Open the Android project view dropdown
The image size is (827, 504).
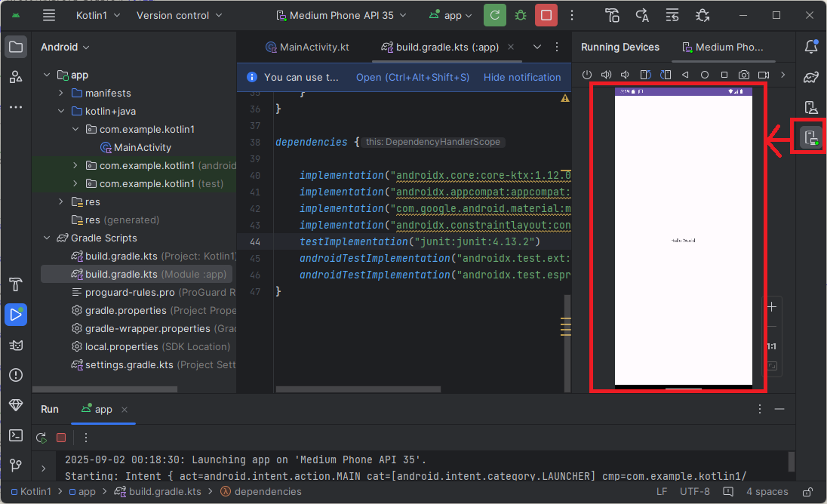click(x=65, y=47)
